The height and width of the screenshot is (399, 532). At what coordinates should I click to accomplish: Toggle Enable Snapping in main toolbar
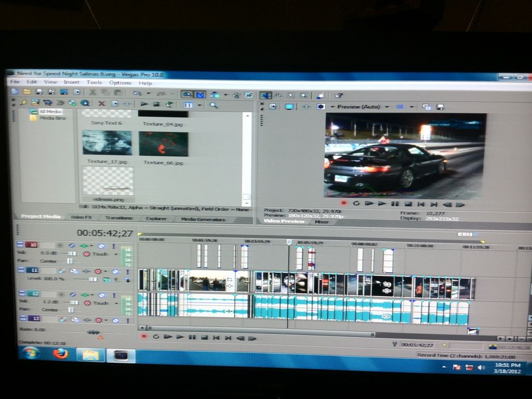tap(187, 94)
